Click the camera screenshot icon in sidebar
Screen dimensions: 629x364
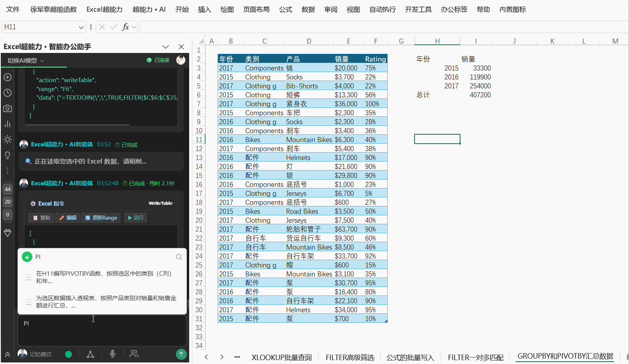[7, 108]
